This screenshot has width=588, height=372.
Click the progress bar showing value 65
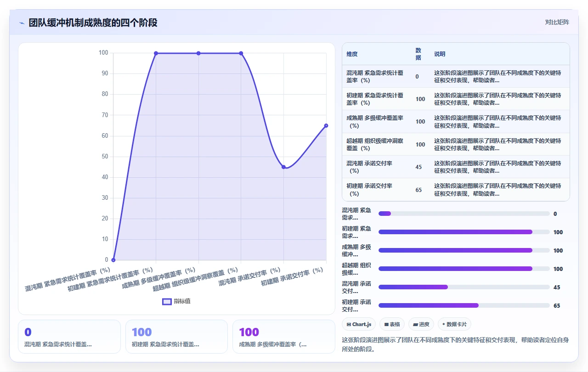click(x=464, y=305)
